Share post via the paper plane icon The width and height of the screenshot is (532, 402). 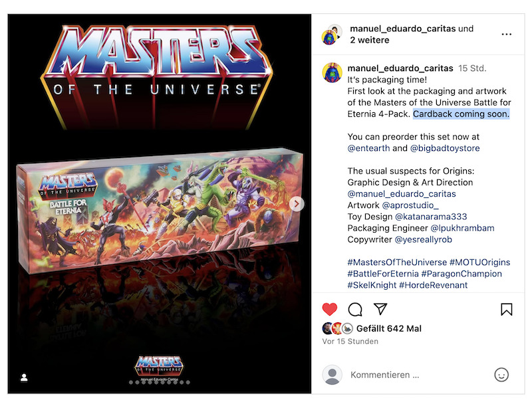coord(380,309)
